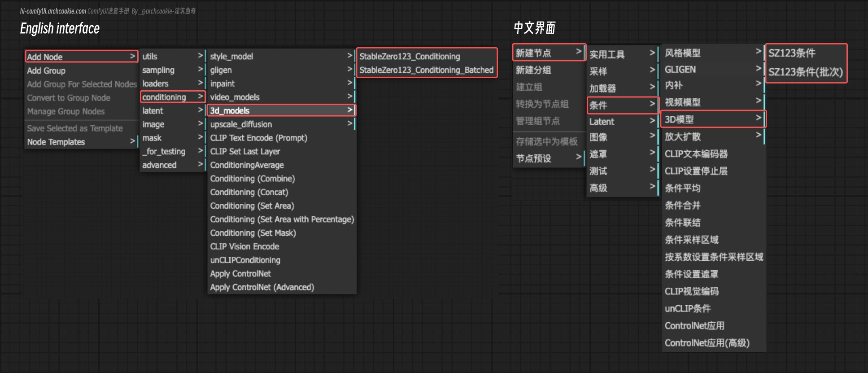The height and width of the screenshot is (373, 868).
Task: Expand 测试 category
Action: coord(623,171)
